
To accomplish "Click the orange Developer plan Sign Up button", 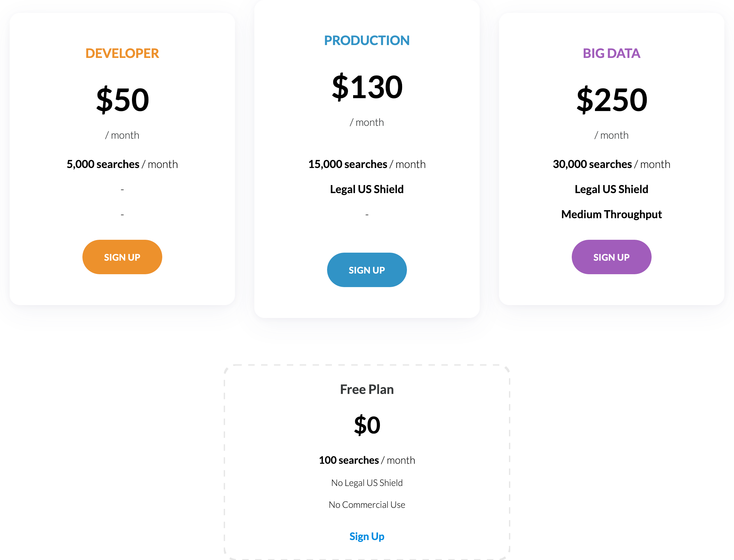I will 122,257.
